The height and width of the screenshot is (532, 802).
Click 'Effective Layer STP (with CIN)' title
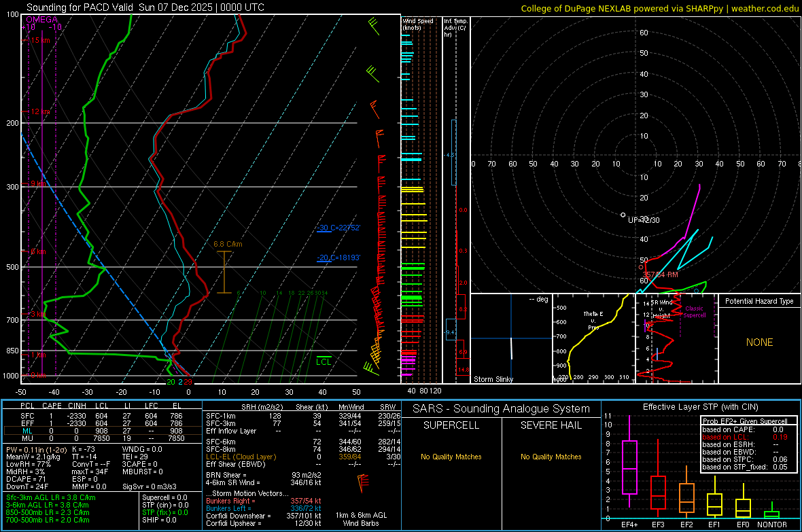pos(700,407)
